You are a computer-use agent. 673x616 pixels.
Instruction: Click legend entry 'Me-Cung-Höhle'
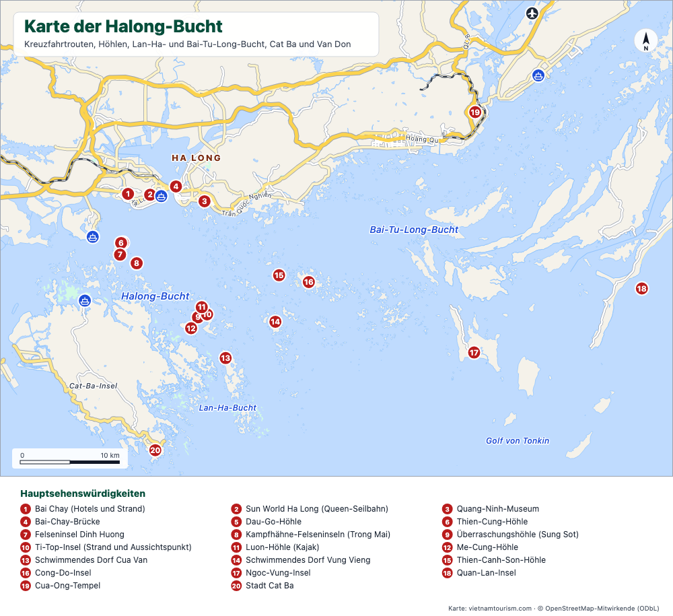coord(481,547)
